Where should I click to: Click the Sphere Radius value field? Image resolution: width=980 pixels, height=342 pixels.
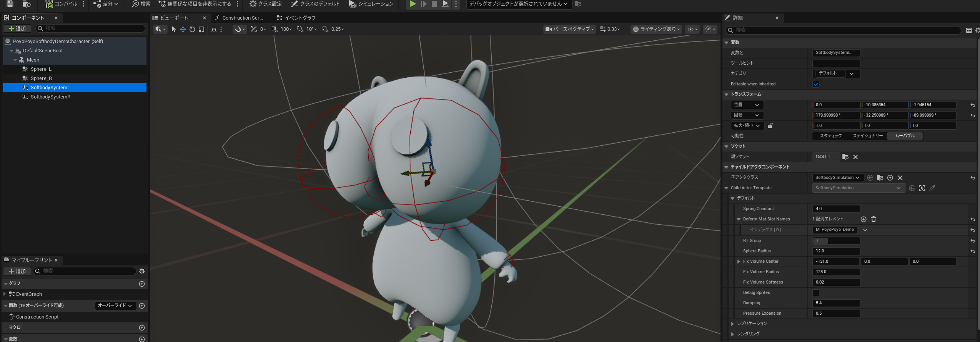pyautogui.click(x=836, y=251)
